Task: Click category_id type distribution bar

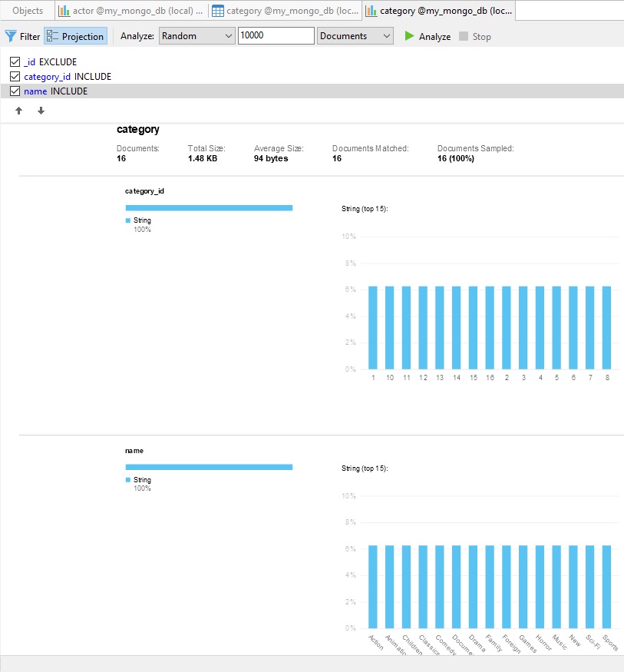Action: pyautogui.click(x=209, y=208)
